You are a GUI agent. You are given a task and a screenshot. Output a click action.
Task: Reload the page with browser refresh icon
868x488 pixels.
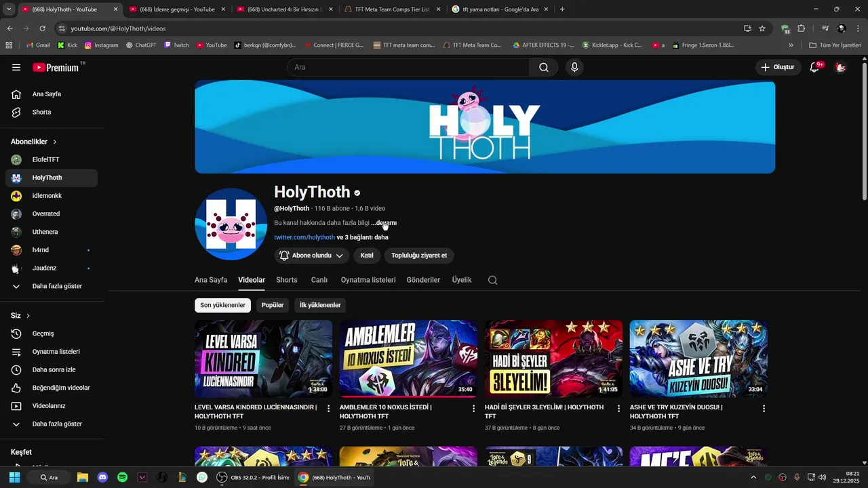click(x=42, y=28)
